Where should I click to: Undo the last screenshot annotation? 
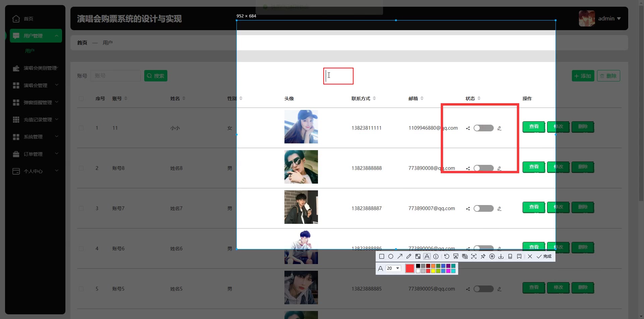(447, 256)
